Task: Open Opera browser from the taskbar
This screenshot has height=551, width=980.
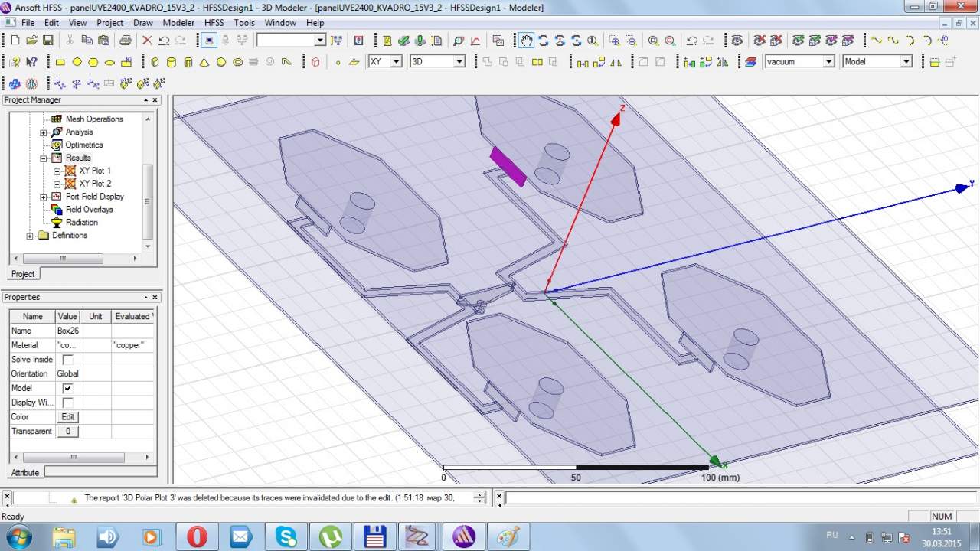Action: [197, 536]
